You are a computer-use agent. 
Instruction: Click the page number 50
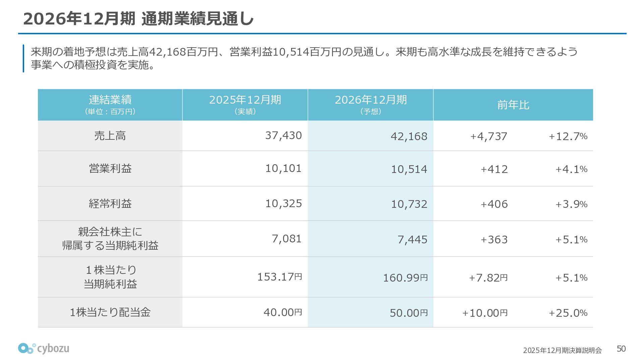pos(621,349)
